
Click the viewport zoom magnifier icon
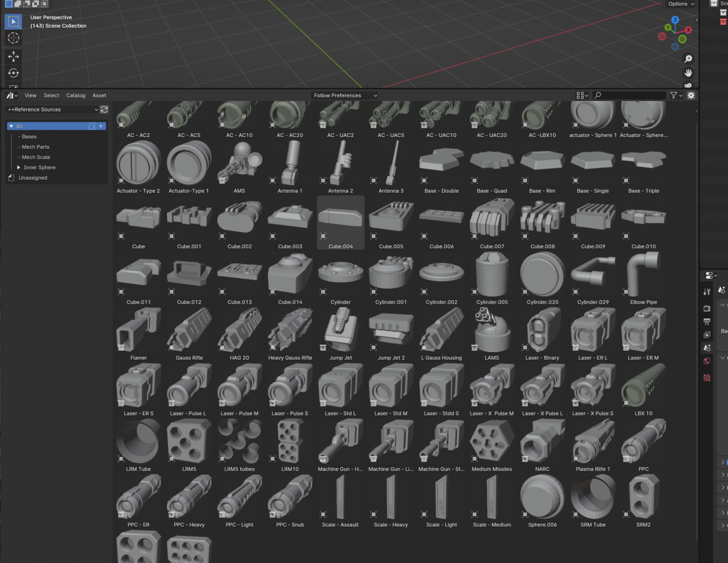pyautogui.click(x=688, y=59)
